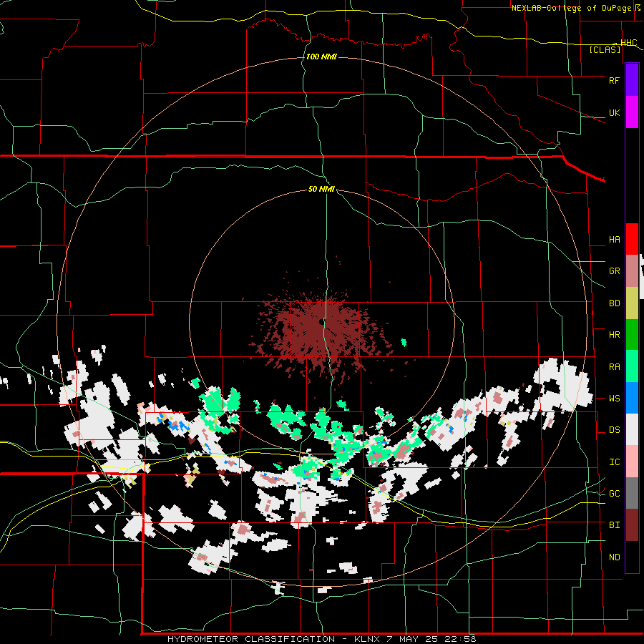
Task: Click the UK magenta legend color block
Action: point(632,112)
